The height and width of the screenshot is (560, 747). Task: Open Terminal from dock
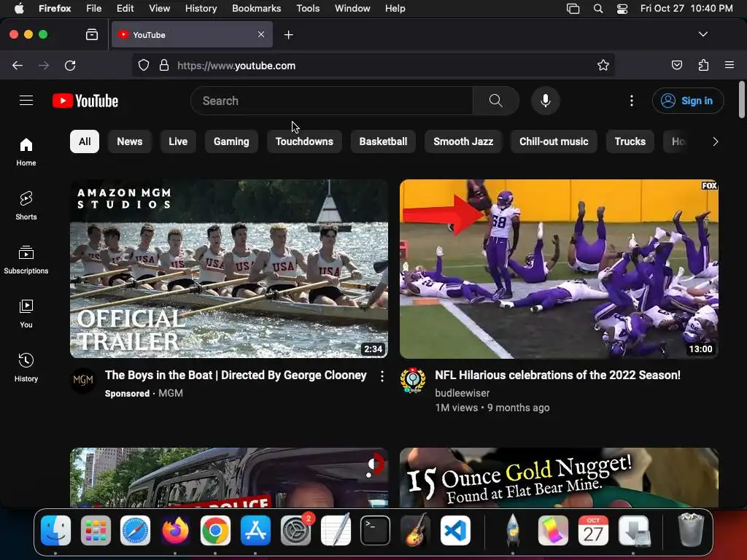[375, 531]
